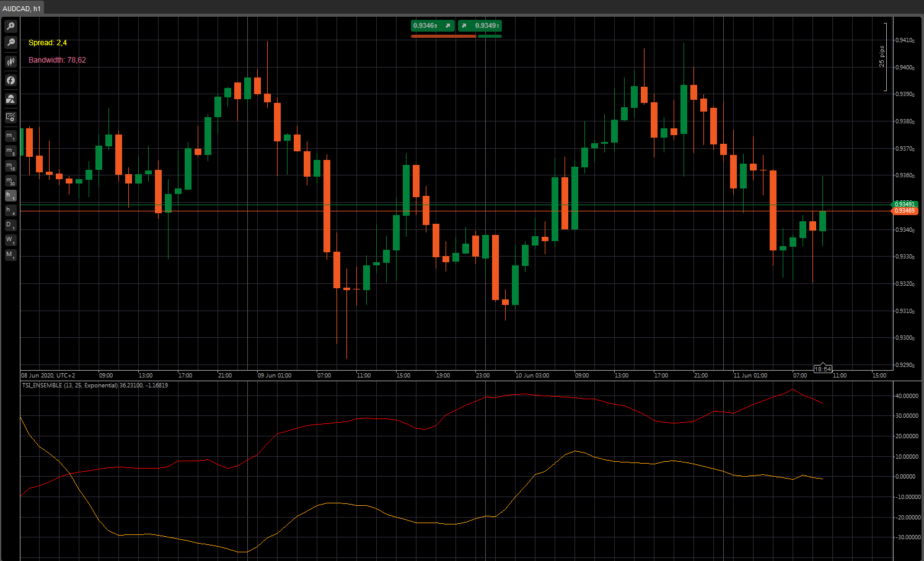Switch to the W1 weekly timeframe
The height and width of the screenshot is (561, 924).
11,240
